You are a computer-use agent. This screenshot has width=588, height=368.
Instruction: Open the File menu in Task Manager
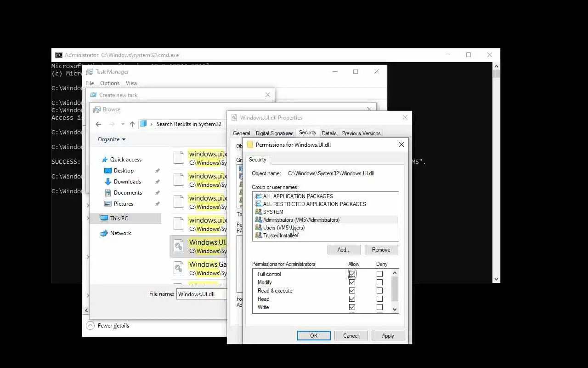pyautogui.click(x=90, y=83)
